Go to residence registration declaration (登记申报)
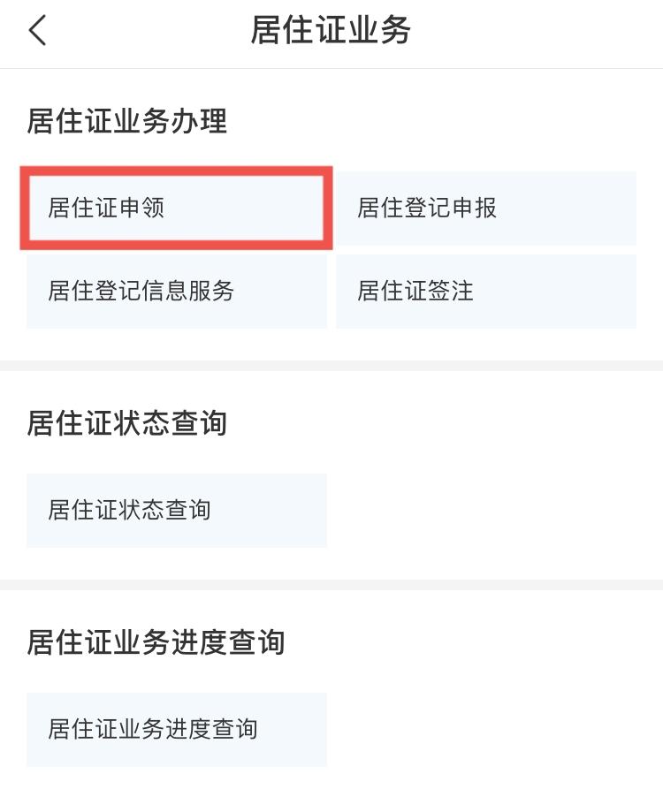 [x=486, y=209]
